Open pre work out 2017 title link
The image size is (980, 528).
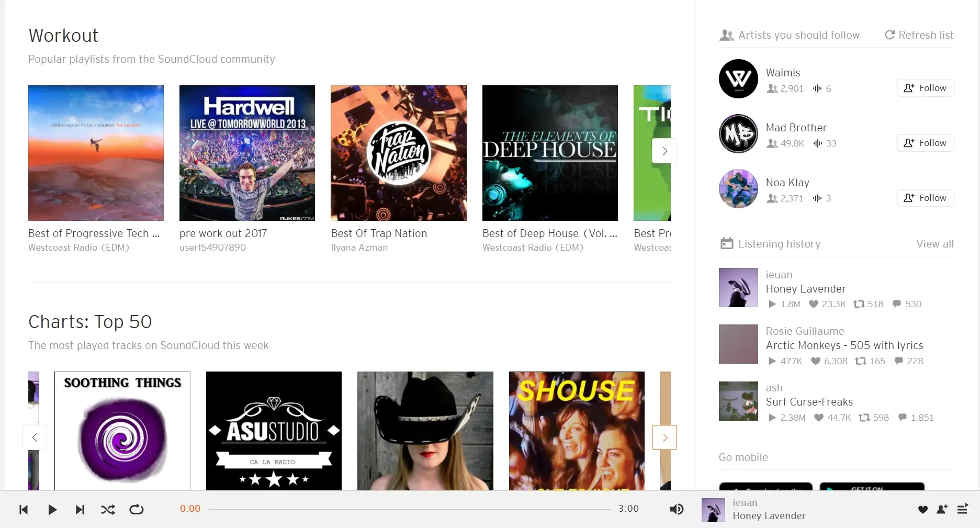pos(223,233)
